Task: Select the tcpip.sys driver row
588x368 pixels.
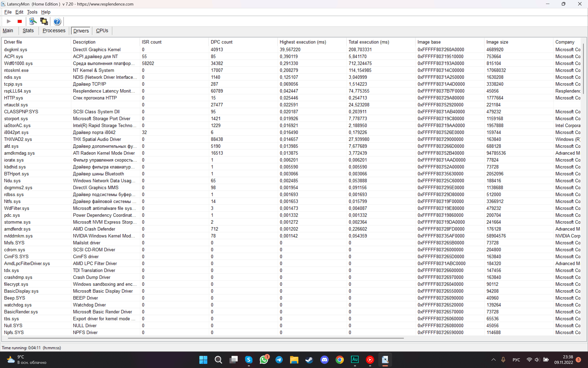Action: click(x=291, y=84)
